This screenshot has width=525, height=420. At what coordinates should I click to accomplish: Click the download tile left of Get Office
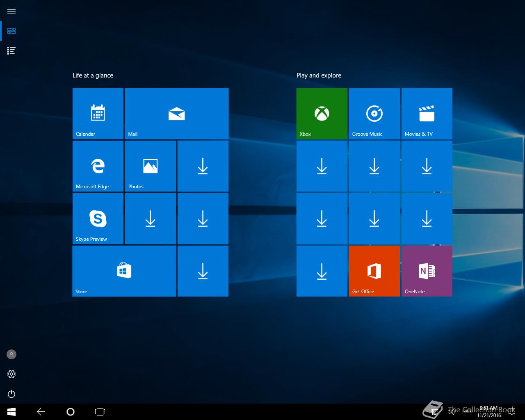coord(322,271)
